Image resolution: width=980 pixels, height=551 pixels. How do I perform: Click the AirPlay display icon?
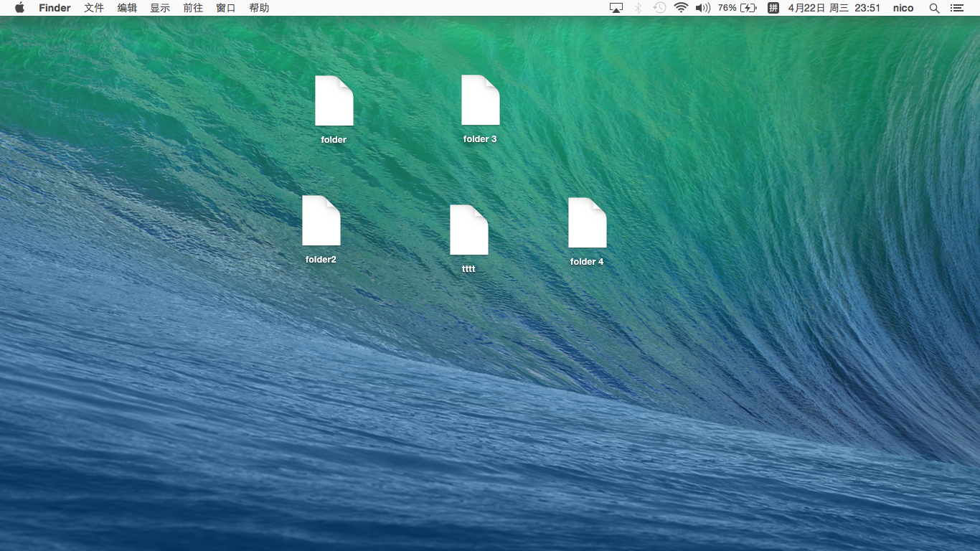616,8
